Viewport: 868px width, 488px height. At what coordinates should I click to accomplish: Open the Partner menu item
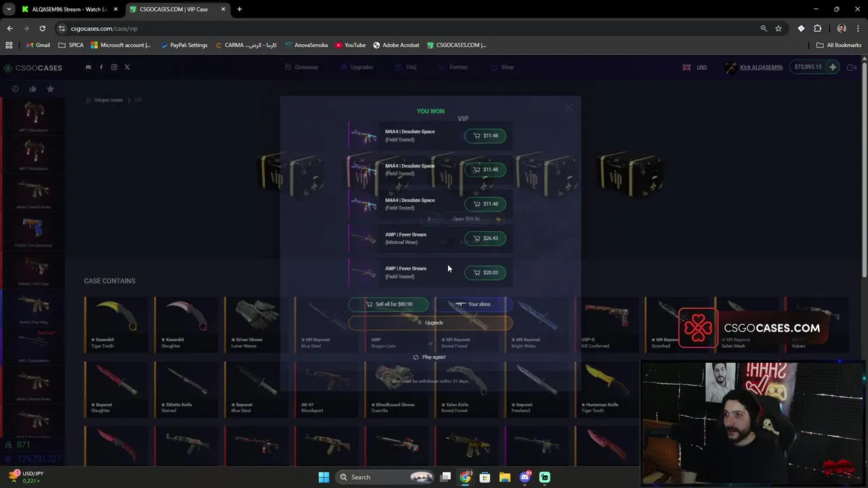[x=453, y=67]
